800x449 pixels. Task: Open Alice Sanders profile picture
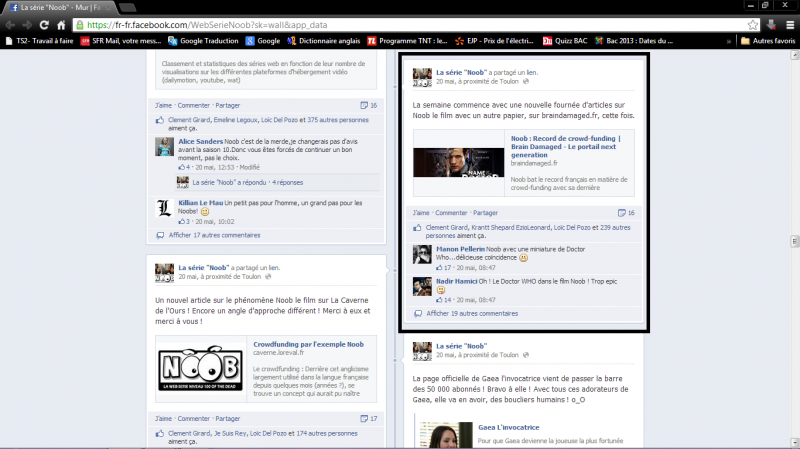click(x=164, y=146)
